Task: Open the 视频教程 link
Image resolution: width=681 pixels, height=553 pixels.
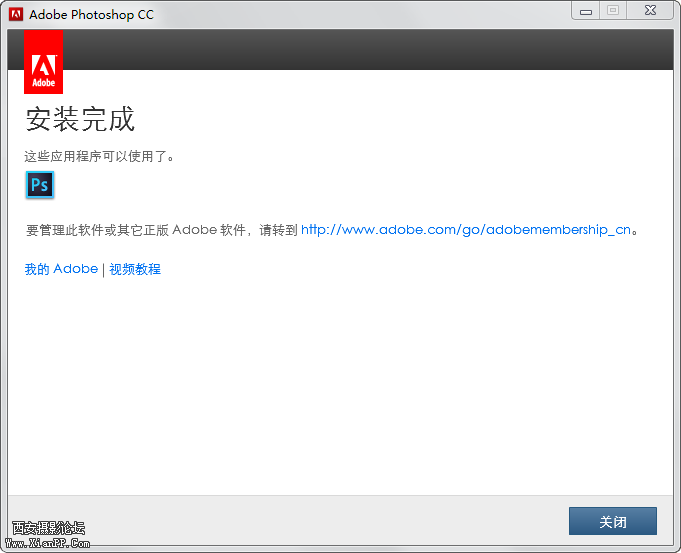Action: (x=135, y=269)
